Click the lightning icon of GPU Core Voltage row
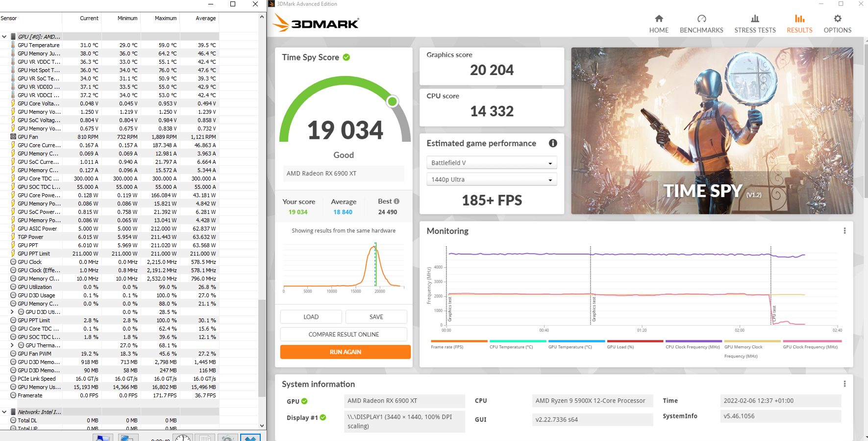The image size is (868, 441). click(x=13, y=104)
